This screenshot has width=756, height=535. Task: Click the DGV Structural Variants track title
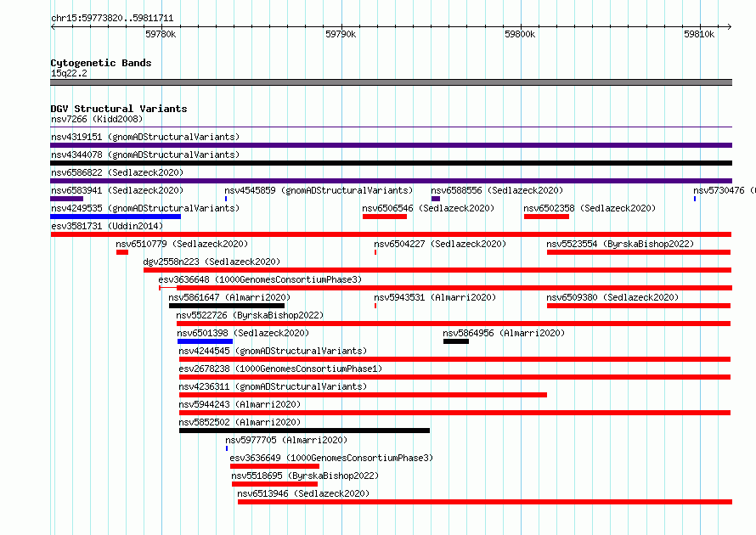click(x=119, y=109)
